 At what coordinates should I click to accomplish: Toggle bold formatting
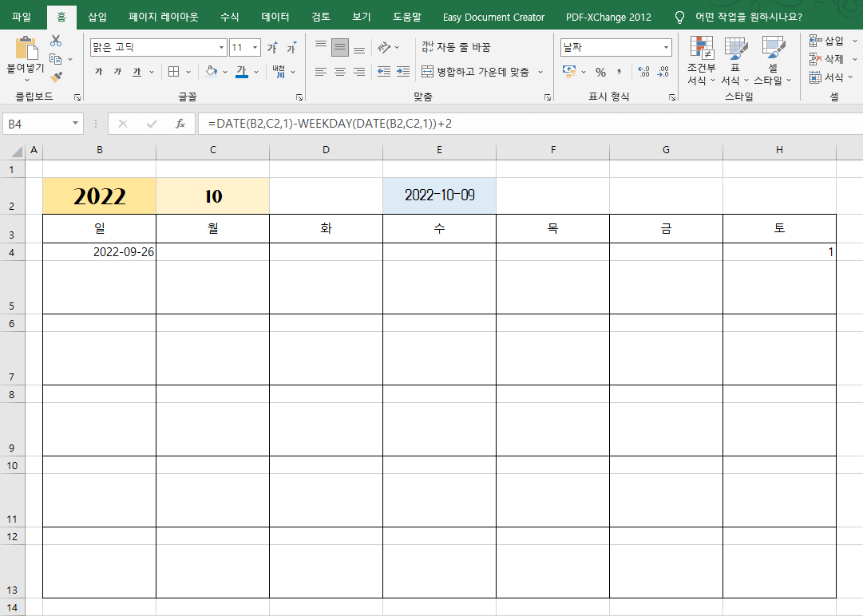(x=98, y=72)
